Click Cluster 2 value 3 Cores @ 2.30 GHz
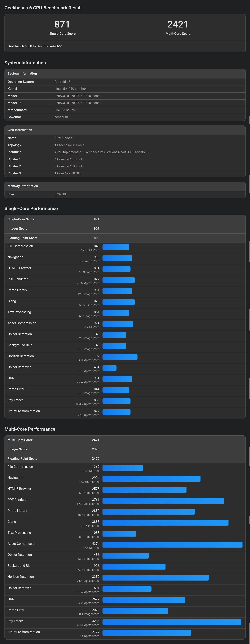 click(69, 166)
